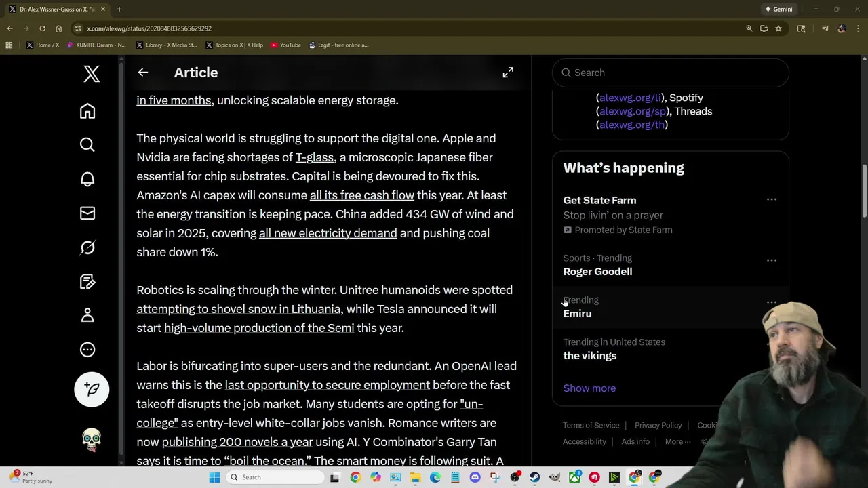Open Profile icon in X sidebar
The width and height of the screenshot is (868, 488).
87,315
